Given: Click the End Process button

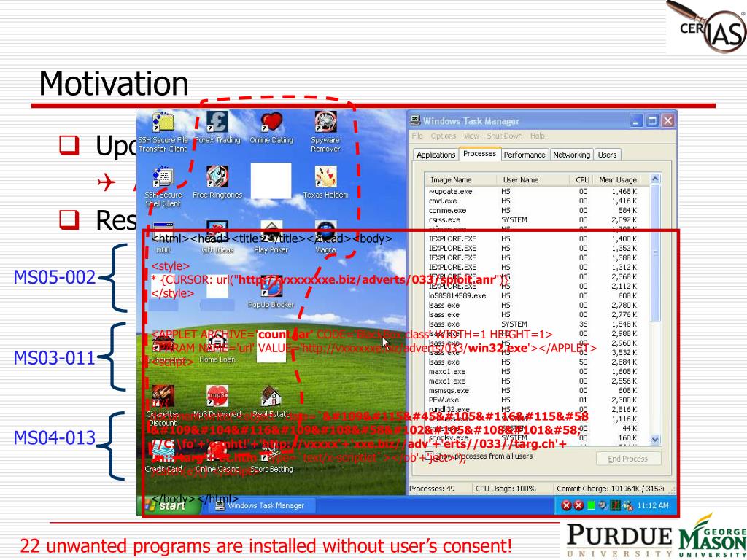Looking at the screenshot, I should pyautogui.click(x=628, y=459).
